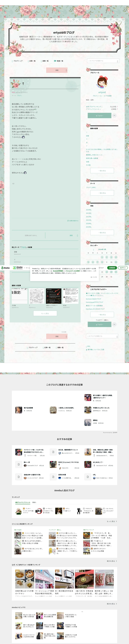Open image article thumbnail 80女
The width and height of the screenshot is (129, 644).
[71, 296]
